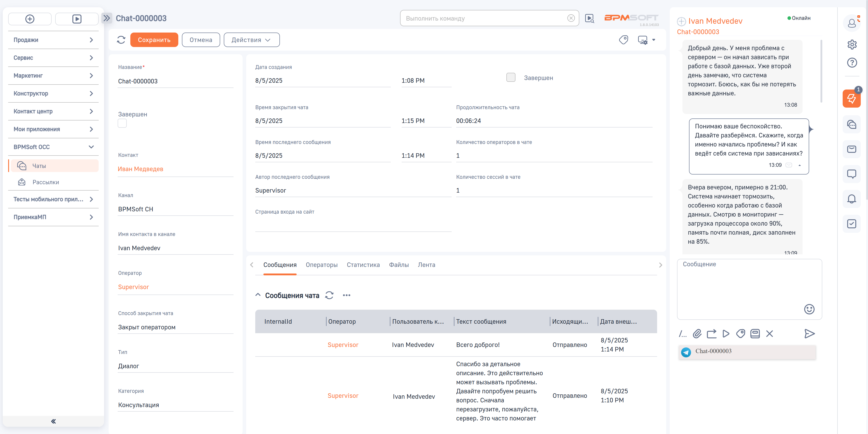Open the Действия dropdown
The width and height of the screenshot is (868, 434).
coord(251,40)
